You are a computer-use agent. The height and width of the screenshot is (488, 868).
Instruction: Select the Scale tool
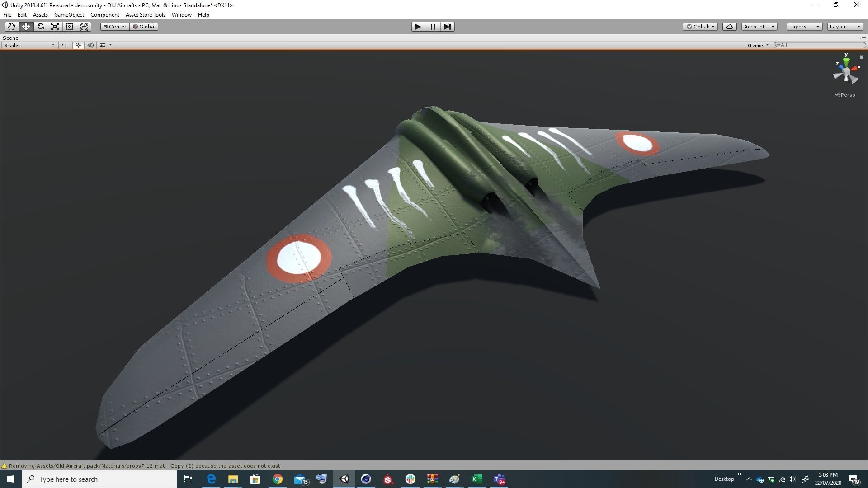55,27
